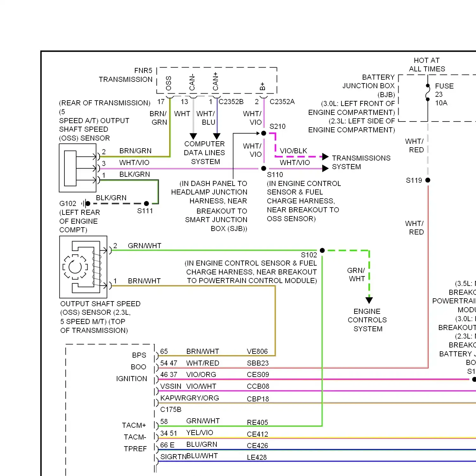This screenshot has height=476, width=476.
Task: Click the OSS pin label in transmission box
Action: (x=169, y=83)
